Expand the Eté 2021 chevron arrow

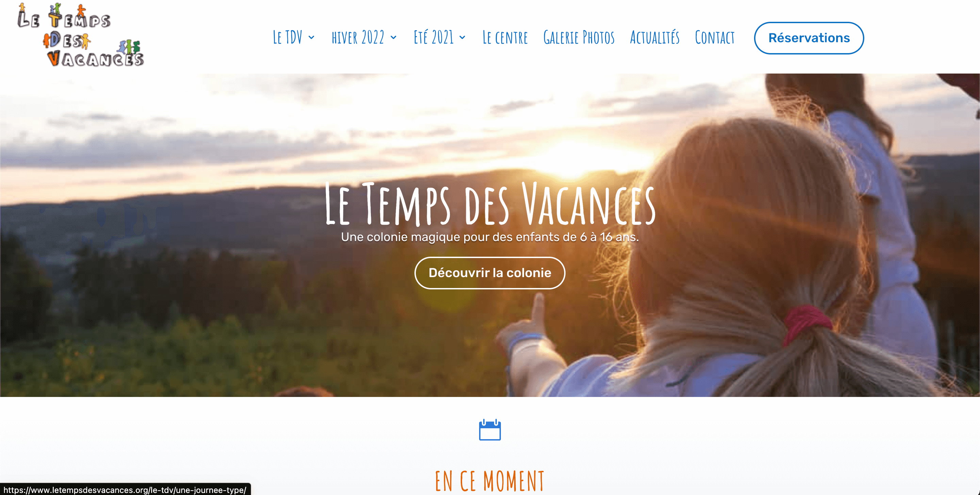[x=462, y=37]
